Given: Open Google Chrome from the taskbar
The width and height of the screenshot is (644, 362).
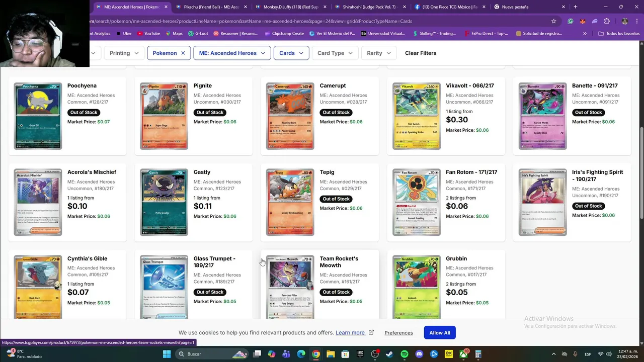Looking at the screenshot, I should click(x=315, y=354).
